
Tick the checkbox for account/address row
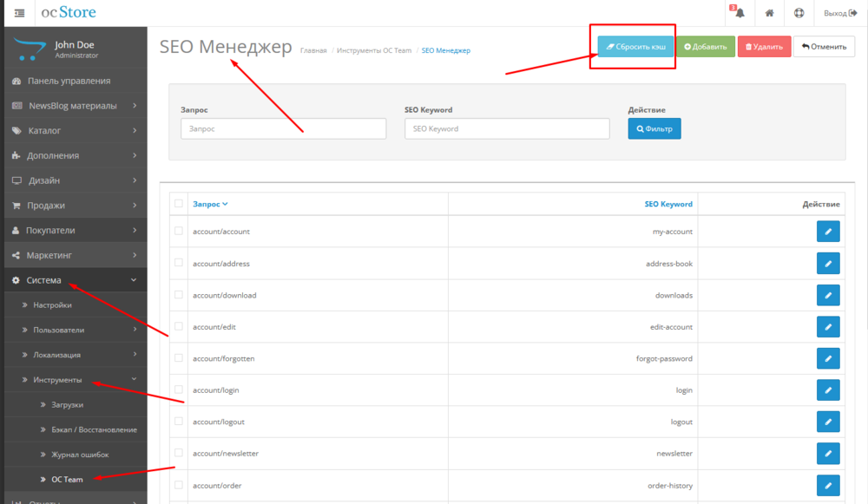[179, 263]
